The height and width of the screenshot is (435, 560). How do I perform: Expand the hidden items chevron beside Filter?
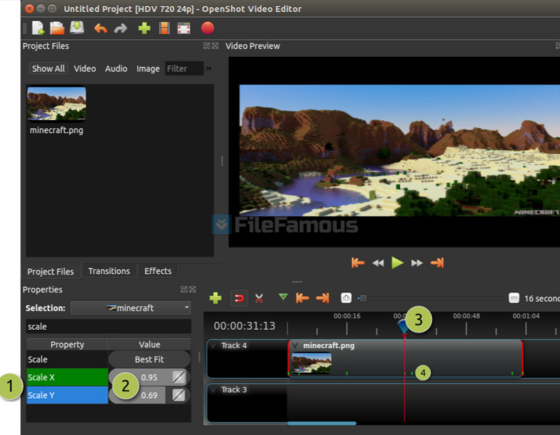pos(209,68)
